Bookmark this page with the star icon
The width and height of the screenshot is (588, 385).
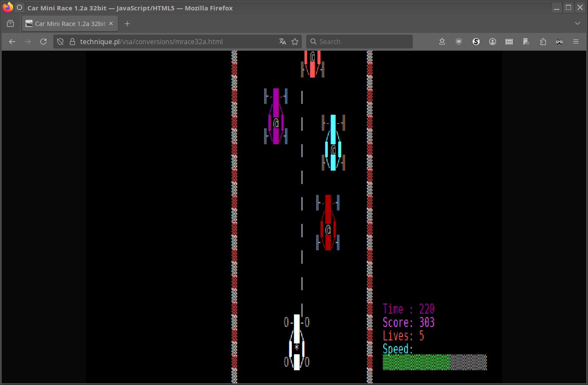(x=295, y=42)
